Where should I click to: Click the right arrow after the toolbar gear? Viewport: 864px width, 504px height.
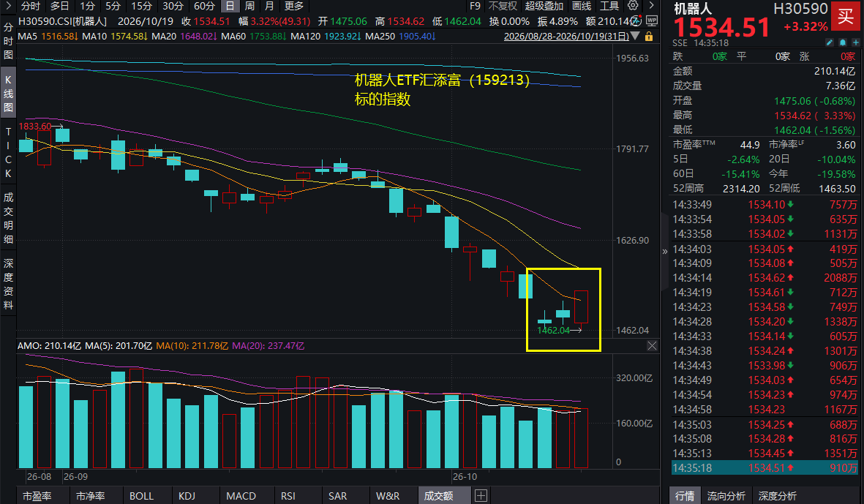tap(651, 6)
